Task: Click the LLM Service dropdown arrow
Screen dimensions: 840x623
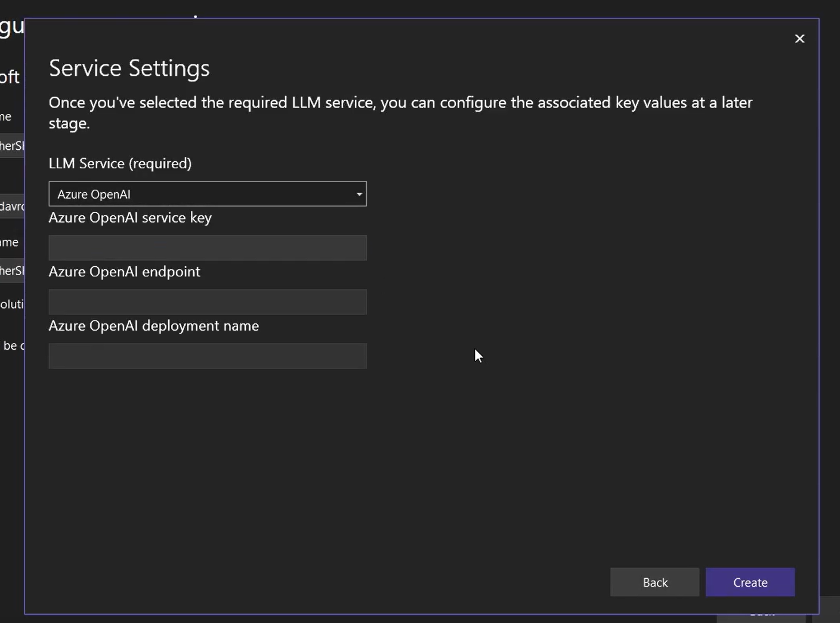Action: point(359,194)
